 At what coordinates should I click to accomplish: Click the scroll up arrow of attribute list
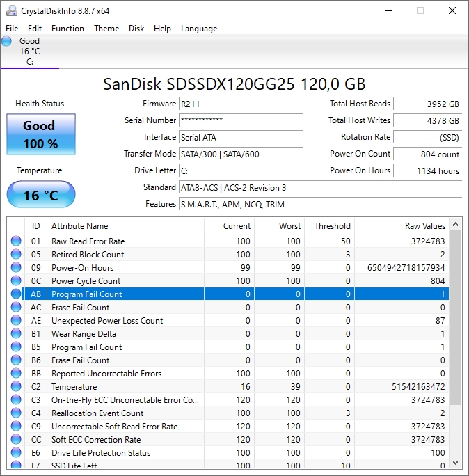[455, 224]
